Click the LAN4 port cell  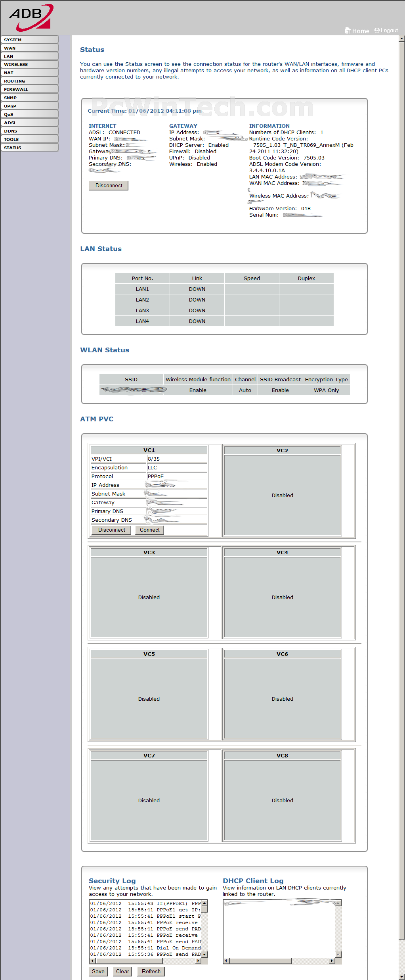142,321
